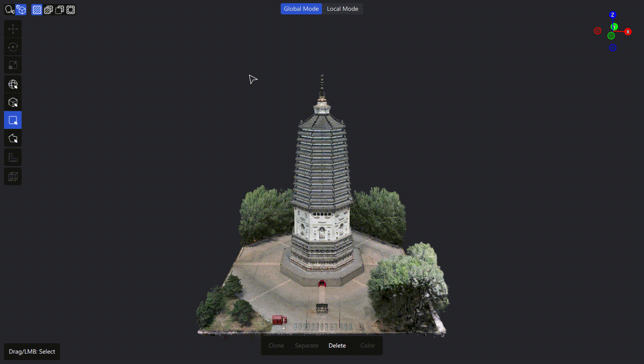This screenshot has height=364, width=644.
Task: Click the Separate button
Action: [x=307, y=346]
